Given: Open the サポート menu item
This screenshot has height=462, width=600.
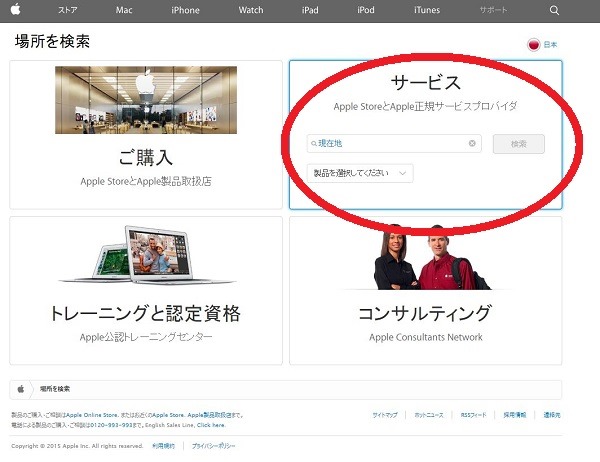Looking at the screenshot, I should click(493, 10).
